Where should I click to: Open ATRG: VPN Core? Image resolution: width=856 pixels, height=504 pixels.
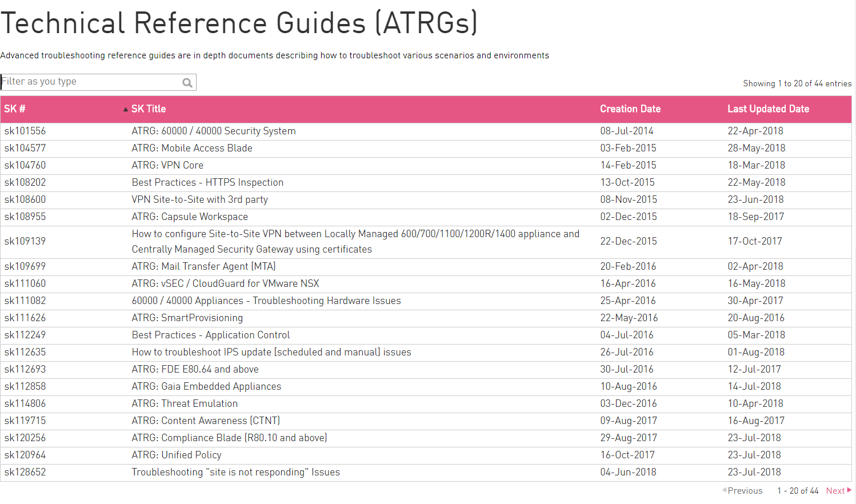coord(167,165)
